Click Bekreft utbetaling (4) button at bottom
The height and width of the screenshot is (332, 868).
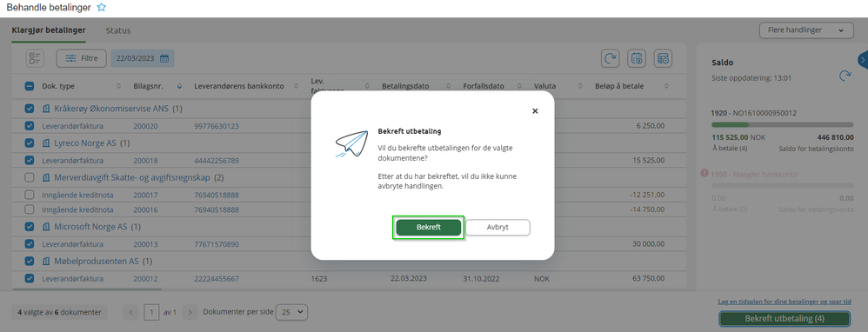point(785,319)
